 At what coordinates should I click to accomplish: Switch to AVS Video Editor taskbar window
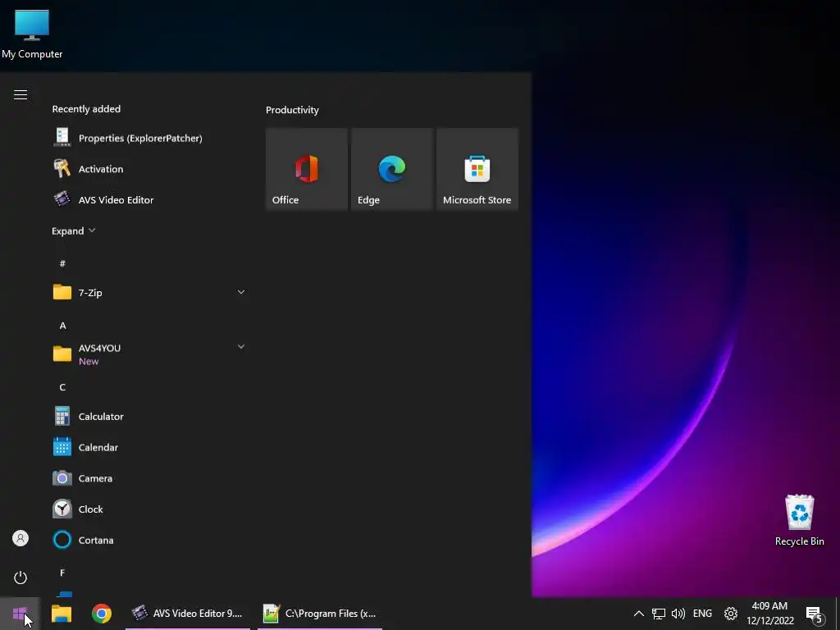[x=188, y=614]
